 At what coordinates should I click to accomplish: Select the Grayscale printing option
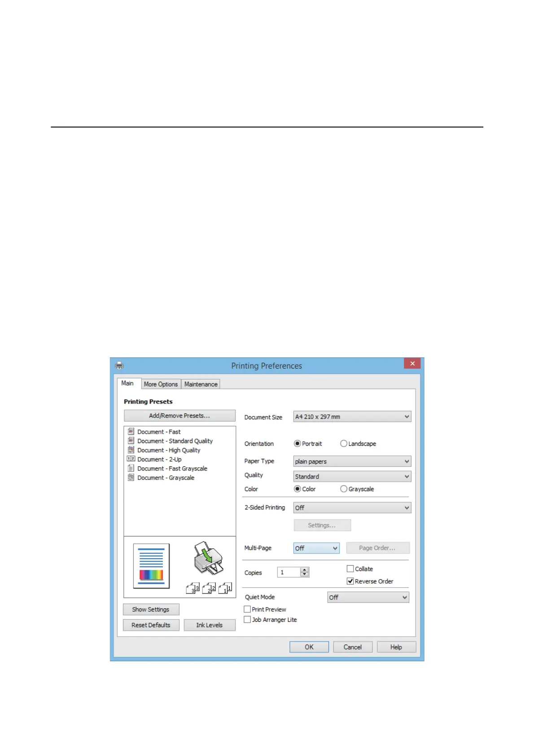(x=343, y=489)
